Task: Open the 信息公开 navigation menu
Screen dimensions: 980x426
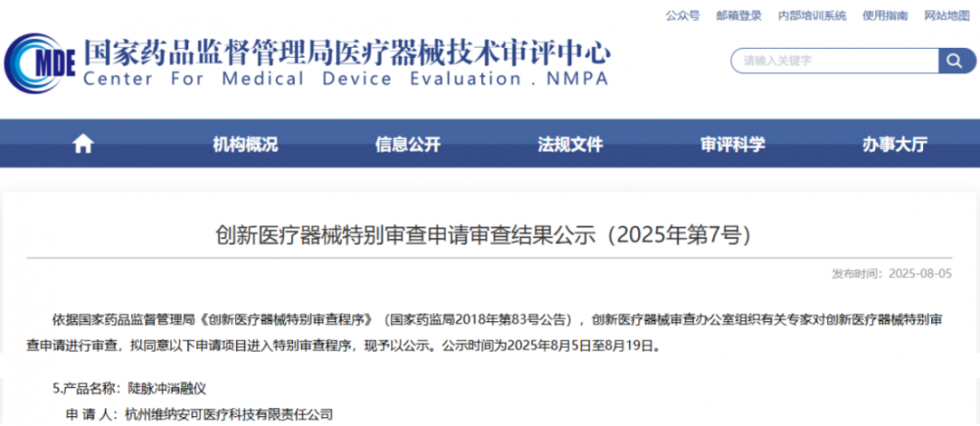Action: (408, 144)
